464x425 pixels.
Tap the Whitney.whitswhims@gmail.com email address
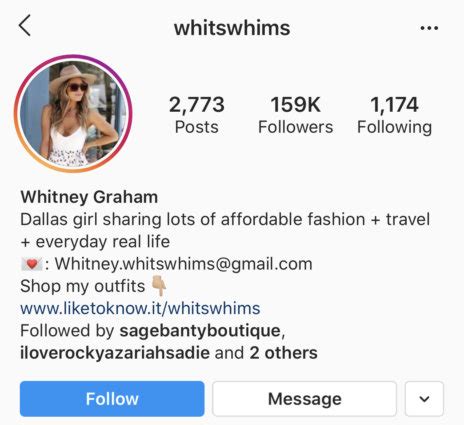click(x=184, y=264)
